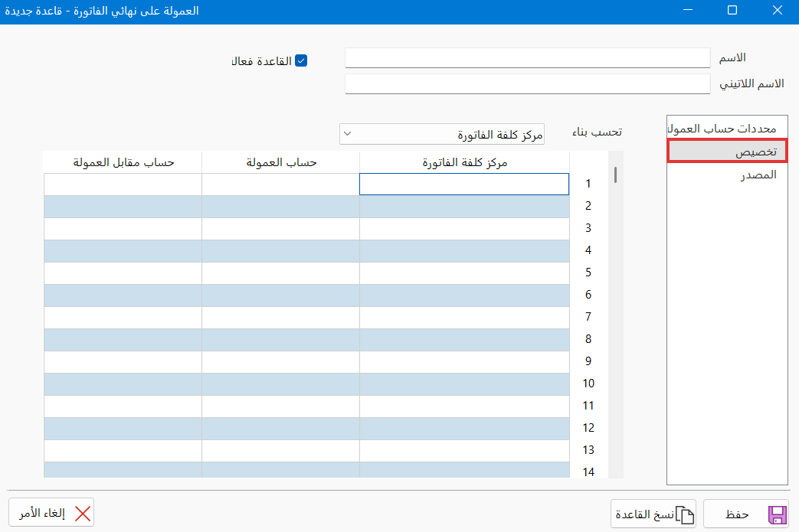The height and width of the screenshot is (532, 799).
Task: Click مركز كلفة الفاتورة cell in row 3
Action: click(464, 229)
